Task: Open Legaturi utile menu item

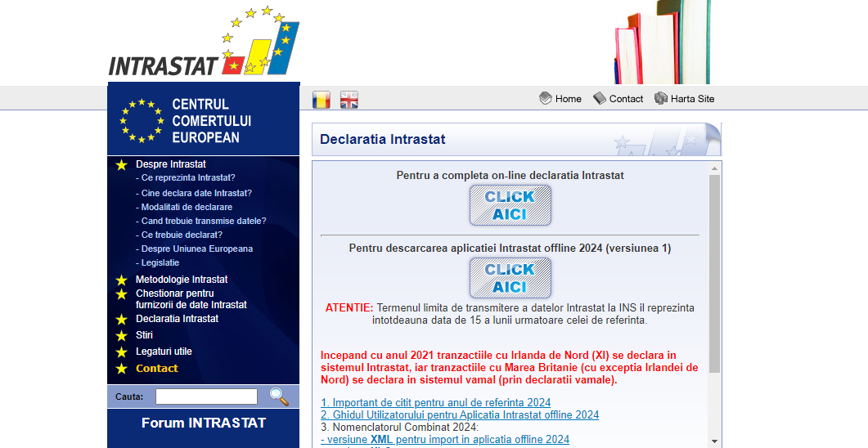Action: pos(164,352)
